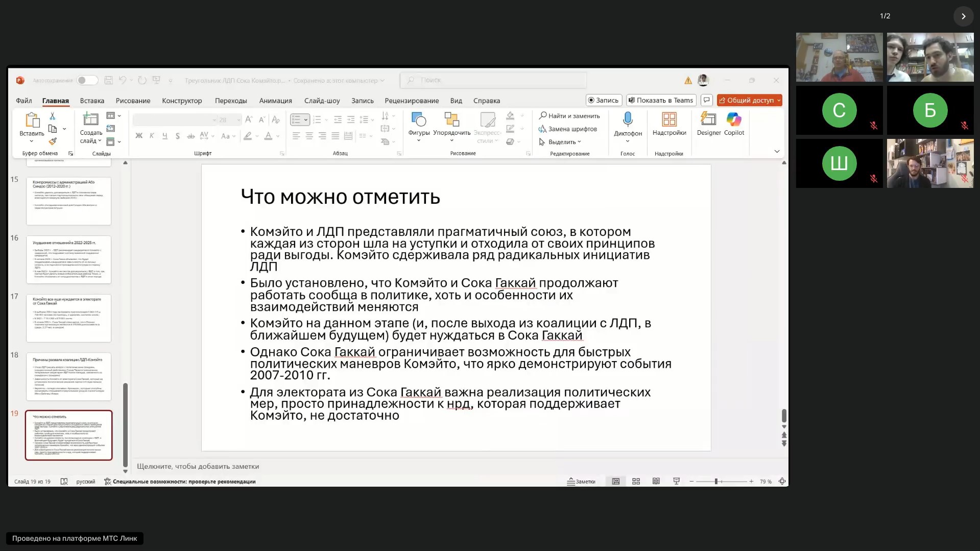Image resolution: width=980 pixels, height=551 pixels.
Task: Toggle center text alignment
Action: 309,136
